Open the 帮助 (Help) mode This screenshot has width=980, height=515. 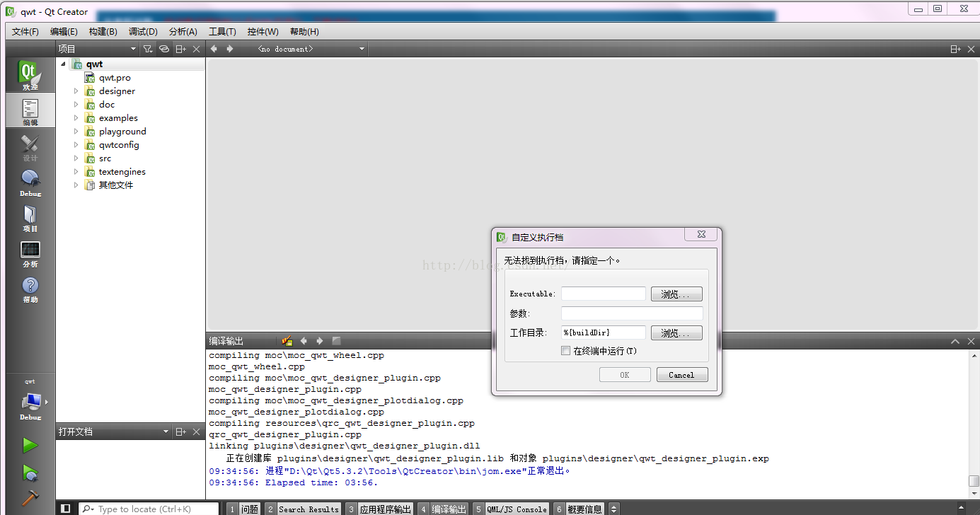(x=30, y=288)
